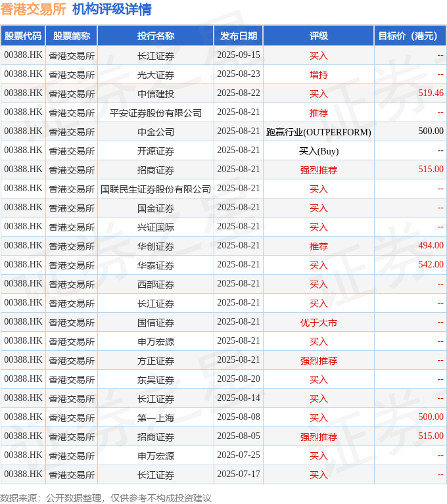Click the 评级 column header
This screenshot has height=504, width=447.
[318, 36]
